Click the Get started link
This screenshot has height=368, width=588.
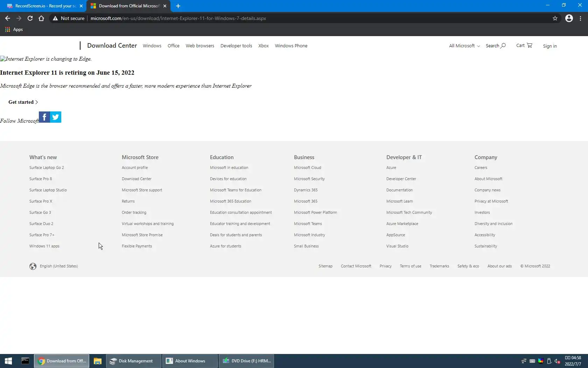[x=23, y=102]
